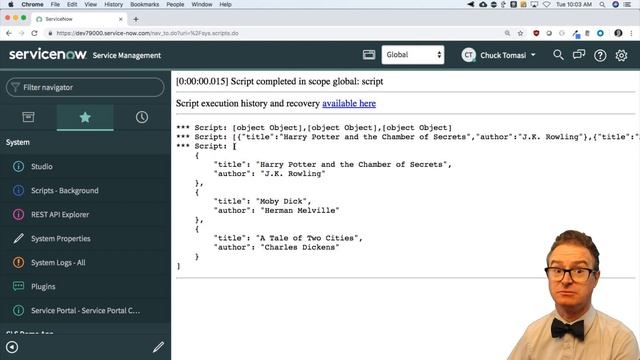Click the edit favorites pencil icon
Viewport: 640px width, 360px height.
158,347
